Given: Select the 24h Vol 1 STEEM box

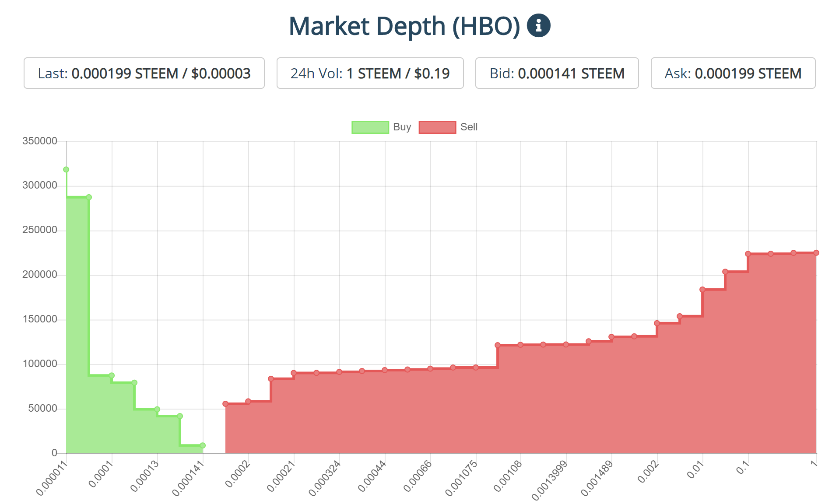Looking at the screenshot, I should [x=370, y=73].
